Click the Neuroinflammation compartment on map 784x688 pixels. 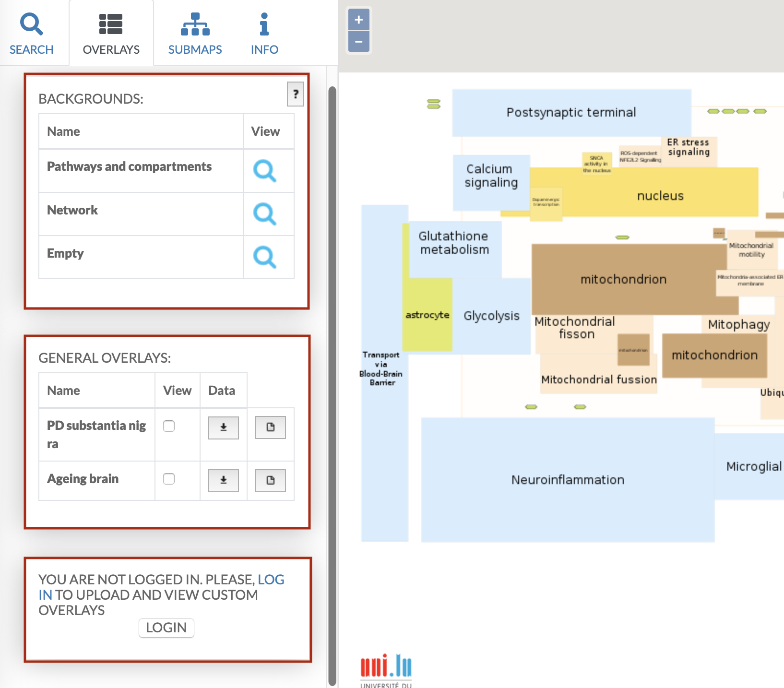568,480
